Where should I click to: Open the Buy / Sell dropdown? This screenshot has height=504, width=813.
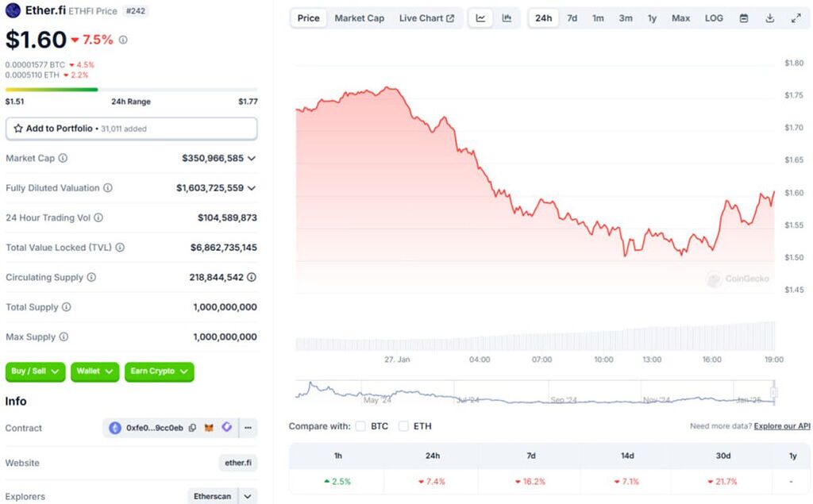[x=35, y=371]
